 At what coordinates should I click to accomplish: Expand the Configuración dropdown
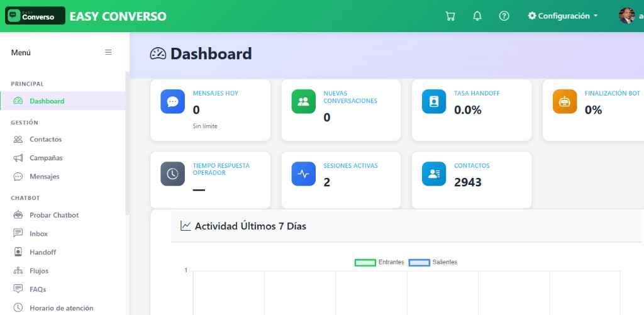point(563,16)
